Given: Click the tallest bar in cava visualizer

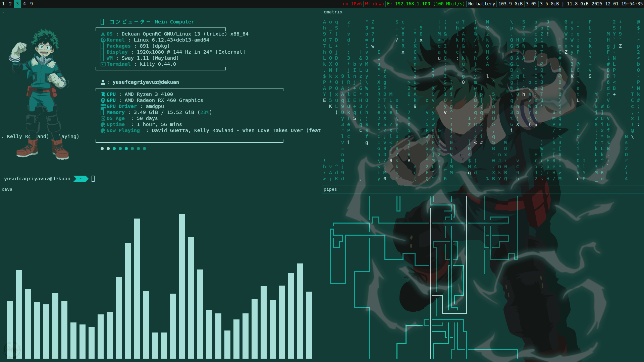Looking at the screenshot, I should (x=182, y=286).
